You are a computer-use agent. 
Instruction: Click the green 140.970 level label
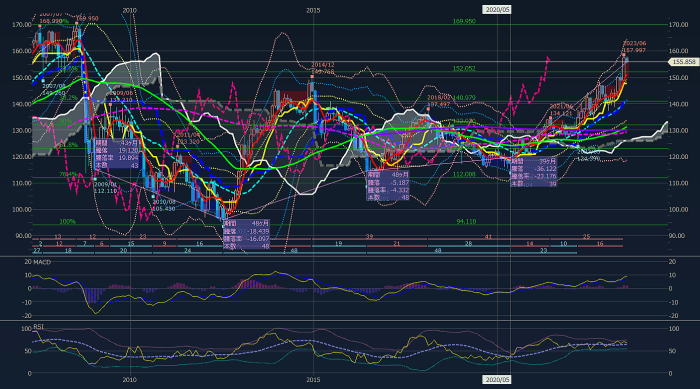tap(464, 98)
